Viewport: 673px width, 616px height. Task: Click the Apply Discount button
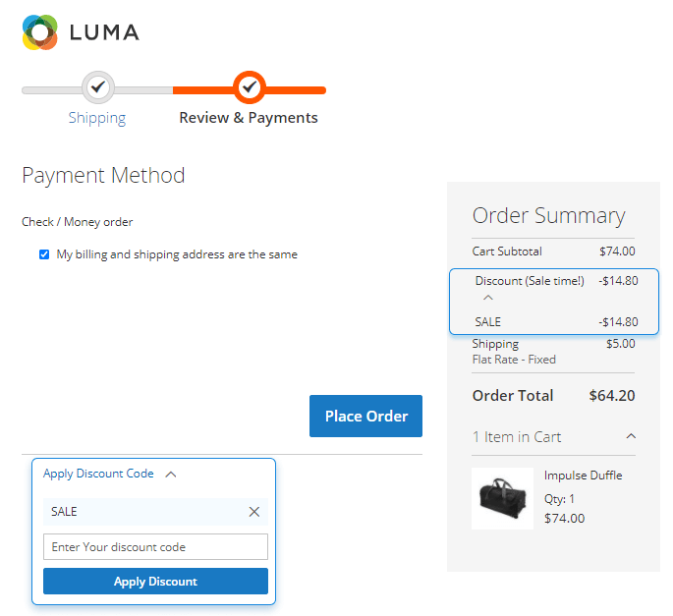tap(155, 582)
